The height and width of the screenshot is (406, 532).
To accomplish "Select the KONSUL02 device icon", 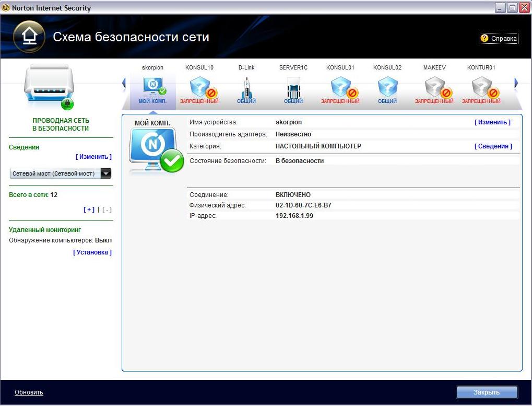I will click(387, 87).
